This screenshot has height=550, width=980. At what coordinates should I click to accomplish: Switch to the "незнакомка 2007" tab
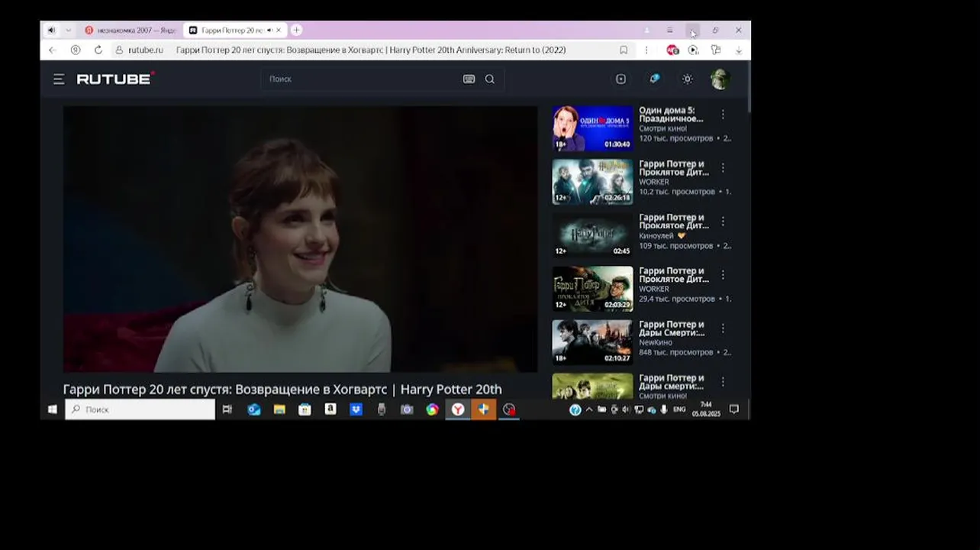[130, 31]
